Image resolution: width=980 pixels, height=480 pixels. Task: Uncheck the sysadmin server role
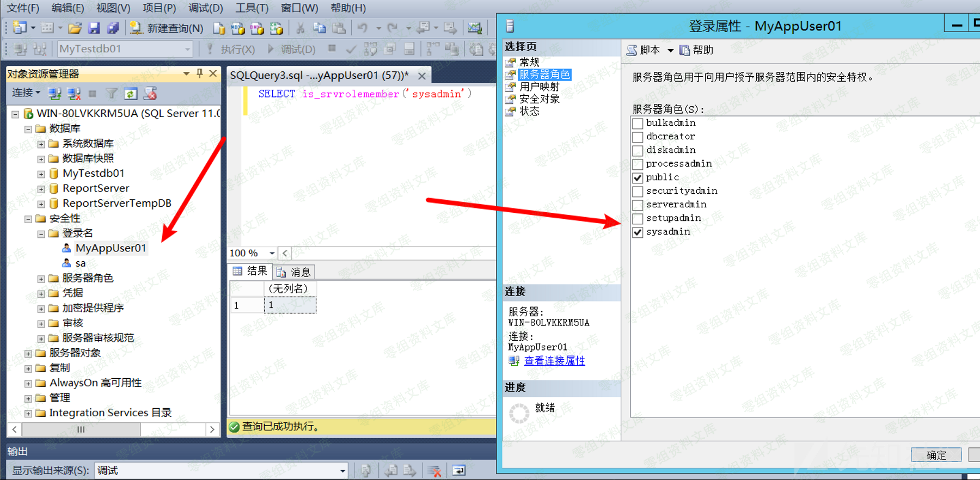pyautogui.click(x=638, y=232)
